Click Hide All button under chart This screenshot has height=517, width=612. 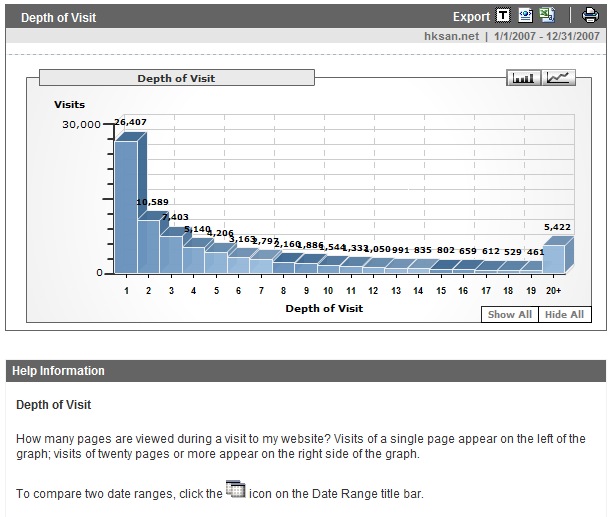tap(563, 314)
